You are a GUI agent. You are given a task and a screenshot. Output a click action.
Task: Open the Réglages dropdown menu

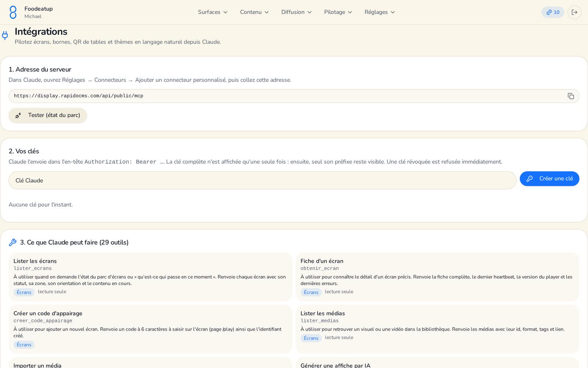coord(380,12)
